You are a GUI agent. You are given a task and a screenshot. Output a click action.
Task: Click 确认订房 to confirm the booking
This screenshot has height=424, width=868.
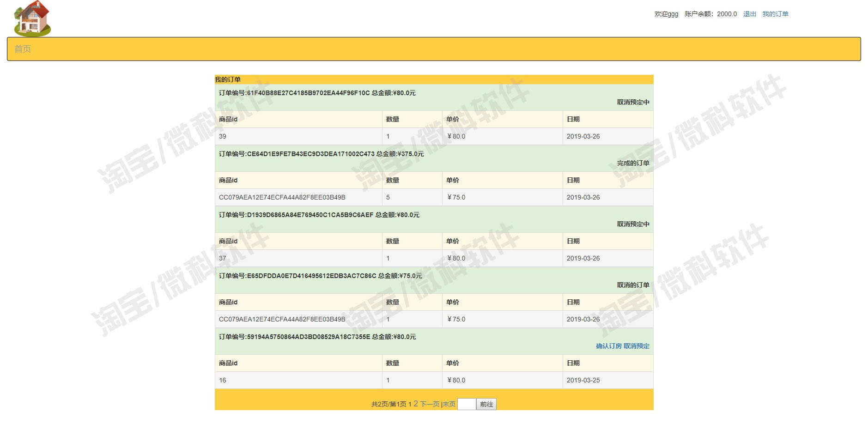pos(608,346)
